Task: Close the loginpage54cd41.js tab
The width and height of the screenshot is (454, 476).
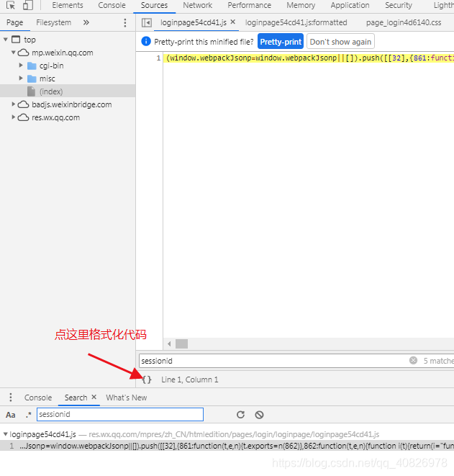Action: [x=233, y=22]
